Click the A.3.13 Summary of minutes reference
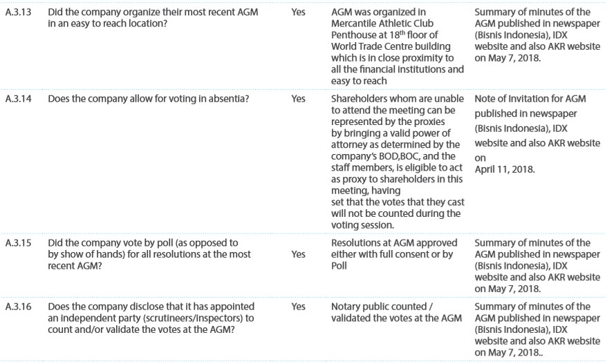This screenshot has width=607, height=364. (537, 35)
